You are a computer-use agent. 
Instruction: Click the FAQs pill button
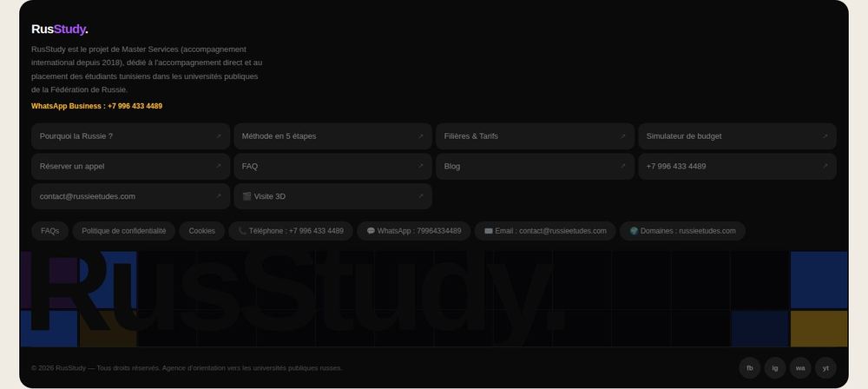49,231
